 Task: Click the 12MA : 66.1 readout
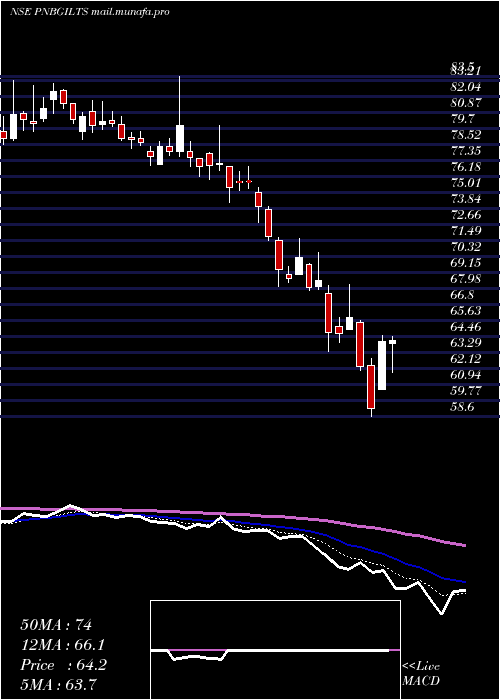click(x=62, y=645)
